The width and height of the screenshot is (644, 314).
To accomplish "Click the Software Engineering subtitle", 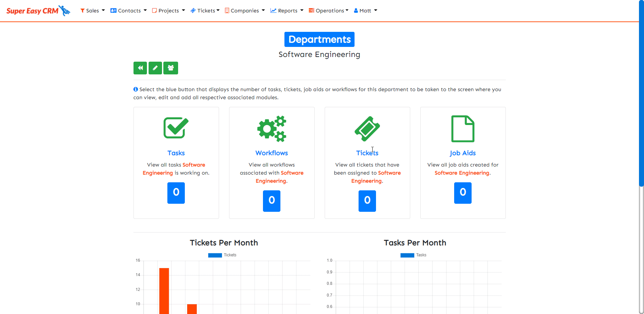I will tap(319, 54).
